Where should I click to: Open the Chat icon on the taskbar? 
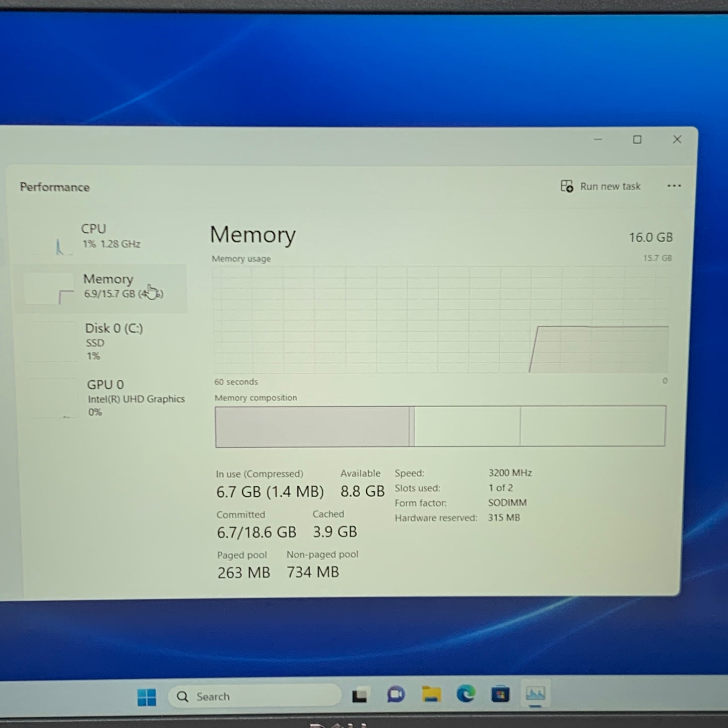[395, 695]
